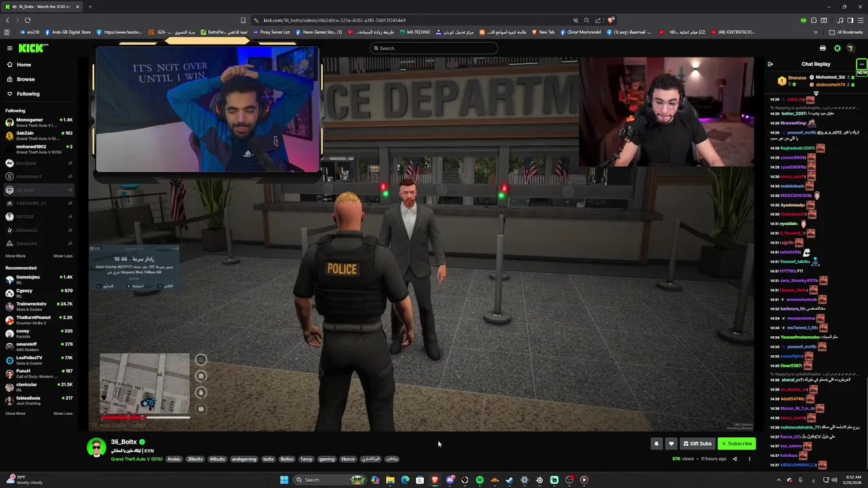Focus the Kick Search field
This screenshot has height=488, width=868.
[x=434, y=48]
